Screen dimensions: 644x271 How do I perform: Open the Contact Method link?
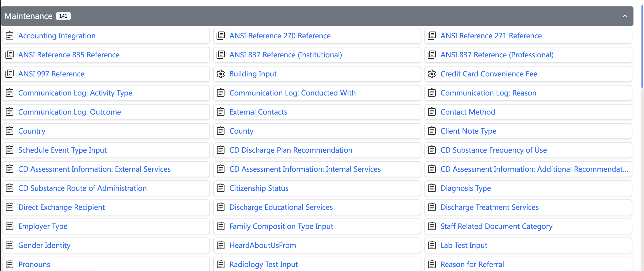tap(468, 112)
